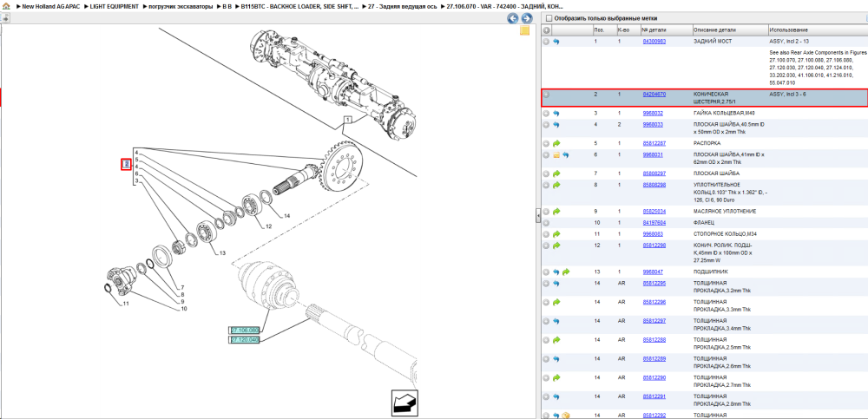The width and height of the screenshot is (868, 419).
Task: Collapse the parts list with the splitter handle
Action: 537,216
